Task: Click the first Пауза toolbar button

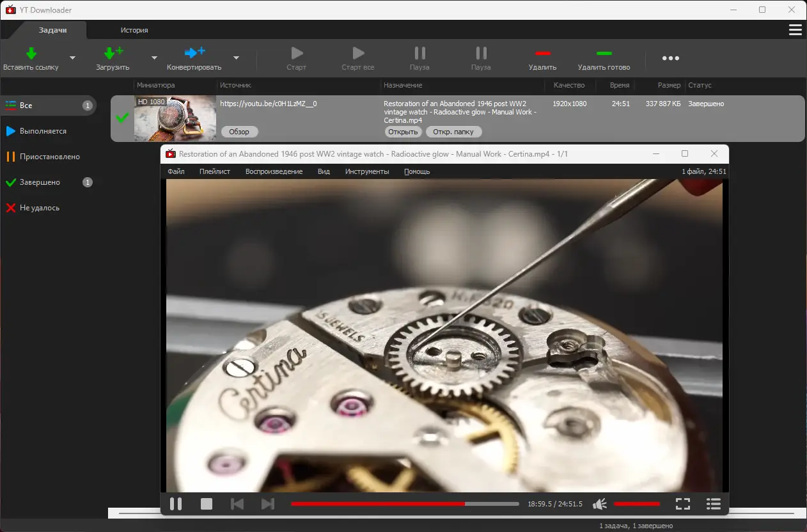Action: pyautogui.click(x=419, y=58)
